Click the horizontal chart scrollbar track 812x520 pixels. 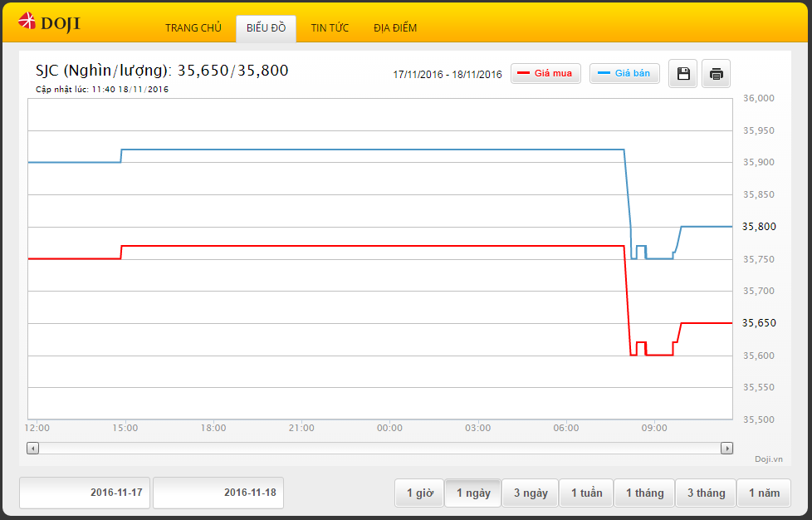point(379,448)
